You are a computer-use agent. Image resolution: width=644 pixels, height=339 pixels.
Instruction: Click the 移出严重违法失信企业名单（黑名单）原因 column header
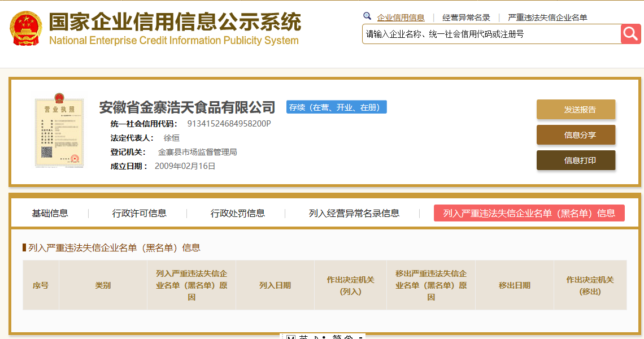pyautogui.click(x=431, y=285)
